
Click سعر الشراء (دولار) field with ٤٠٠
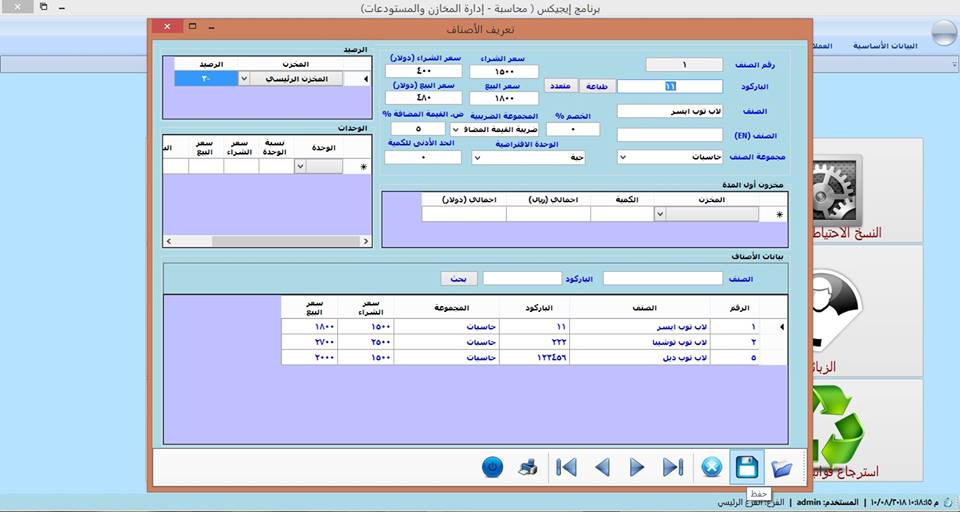[x=424, y=72]
